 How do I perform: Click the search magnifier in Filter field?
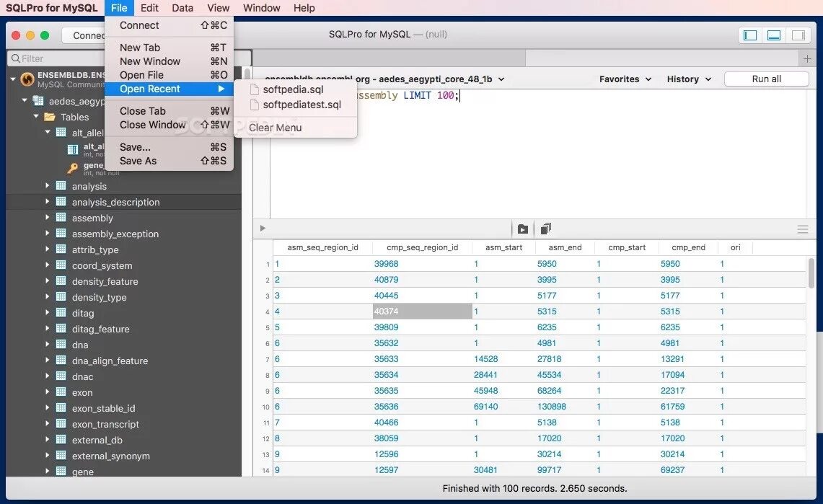coord(16,58)
